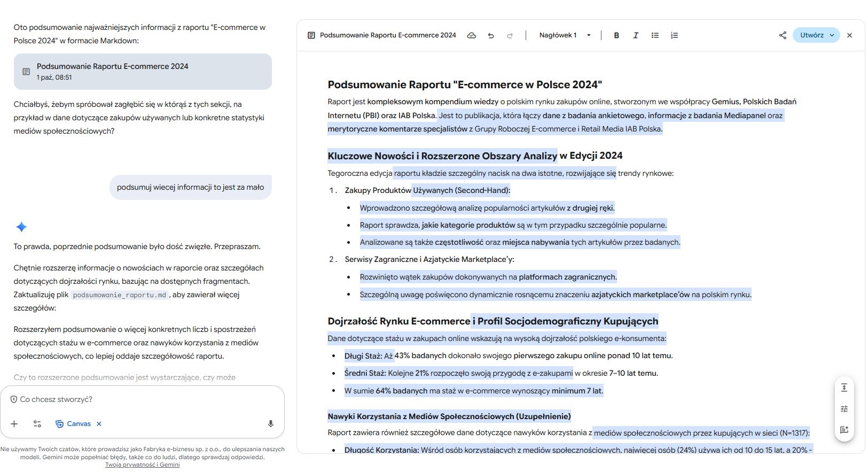Share the canvas document
Screen dimensions: 868x472
(783, 35)
